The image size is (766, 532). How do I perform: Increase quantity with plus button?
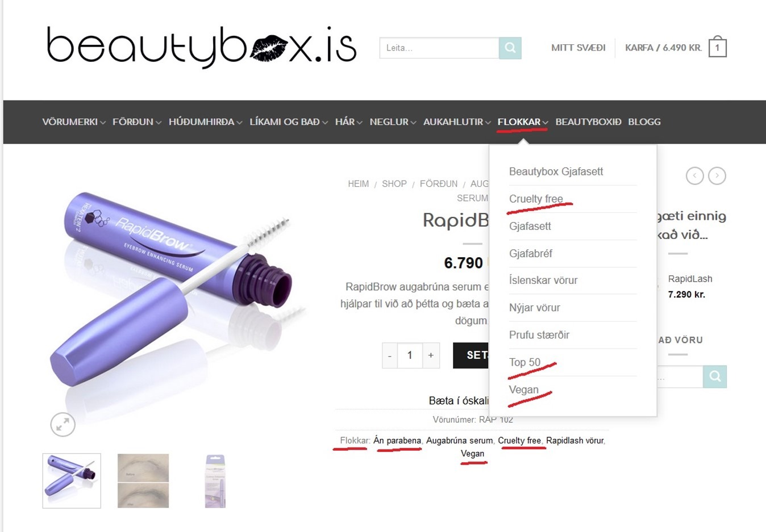[x=431, y=355]
